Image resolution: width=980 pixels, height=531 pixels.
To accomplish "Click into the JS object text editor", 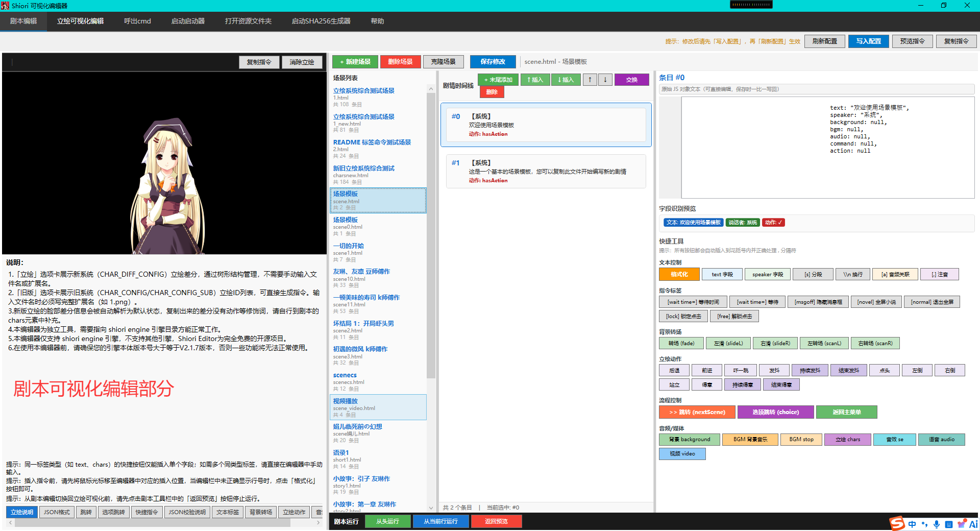I will (827, 147).
